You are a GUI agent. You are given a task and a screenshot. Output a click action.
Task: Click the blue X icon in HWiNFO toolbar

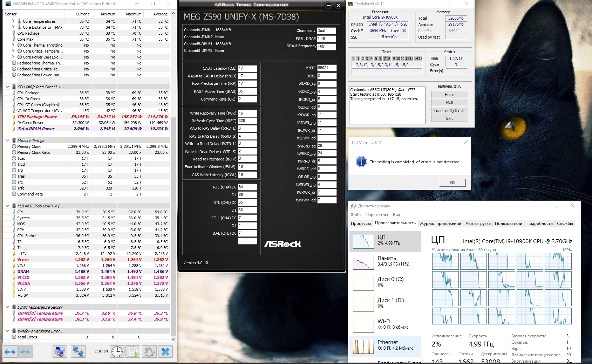pyautogui.click(x=165, y=351)
